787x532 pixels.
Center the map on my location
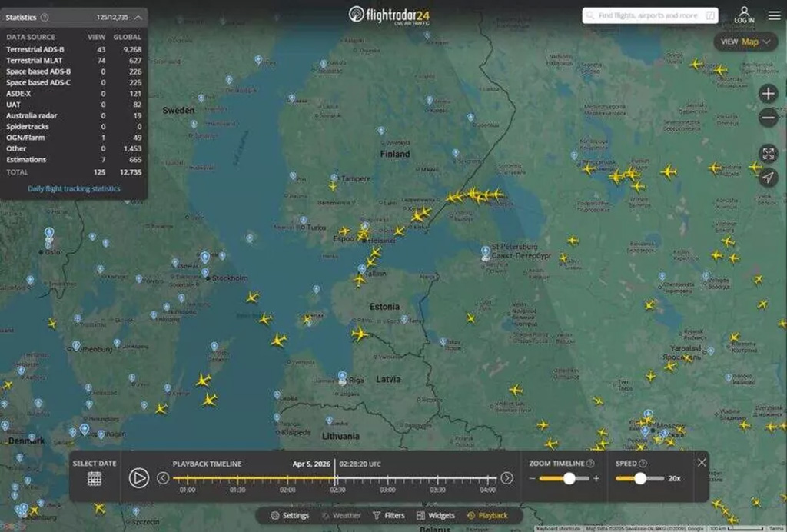pos(768,178)
